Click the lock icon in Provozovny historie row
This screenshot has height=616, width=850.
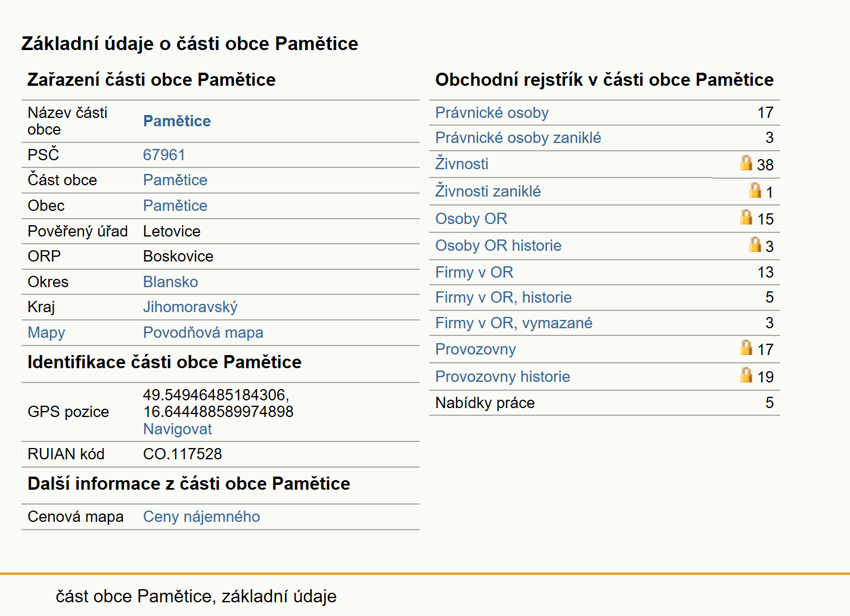(746, 375)
